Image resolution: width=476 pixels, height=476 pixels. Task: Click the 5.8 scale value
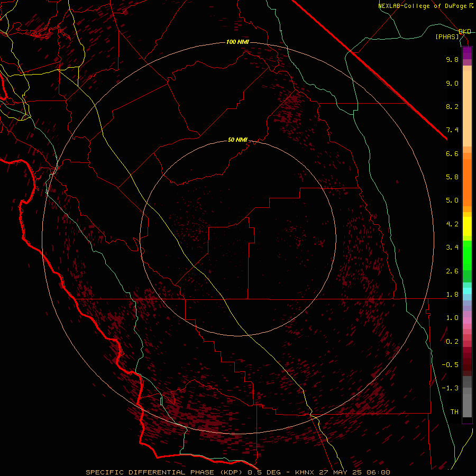point(452,177)
